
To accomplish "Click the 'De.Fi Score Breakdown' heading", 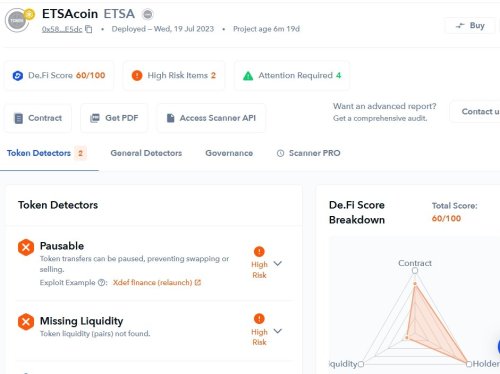I will tap(357, 212).
